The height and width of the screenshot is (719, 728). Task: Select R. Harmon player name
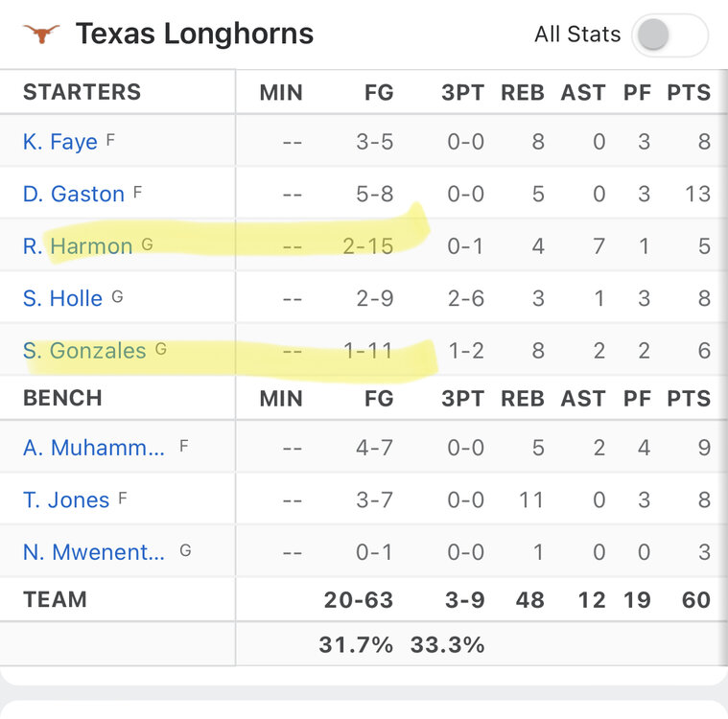tap(78, 246)
